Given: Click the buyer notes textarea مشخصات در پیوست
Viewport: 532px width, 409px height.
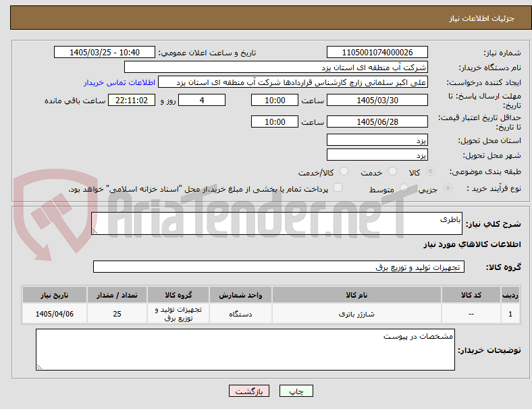Looking at the screenshot, I should (245, 350).
